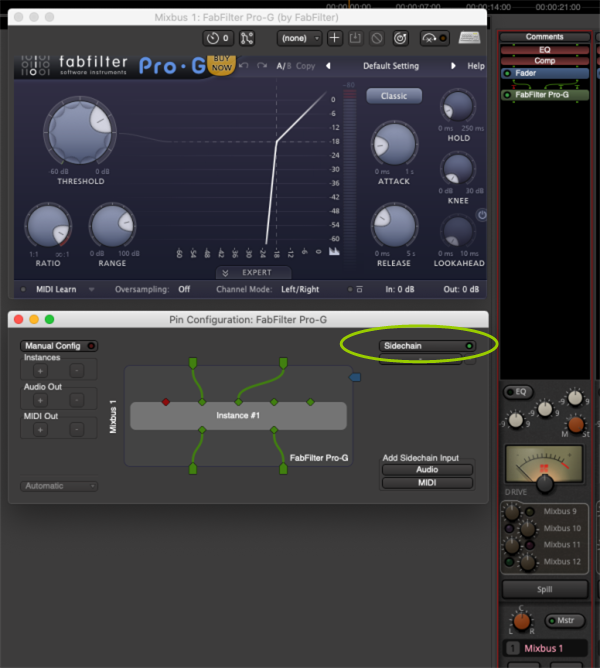Click the Instance #1 block
Image resolution: width=600 pixels, height=668 pixels.
tap(238, 415)
